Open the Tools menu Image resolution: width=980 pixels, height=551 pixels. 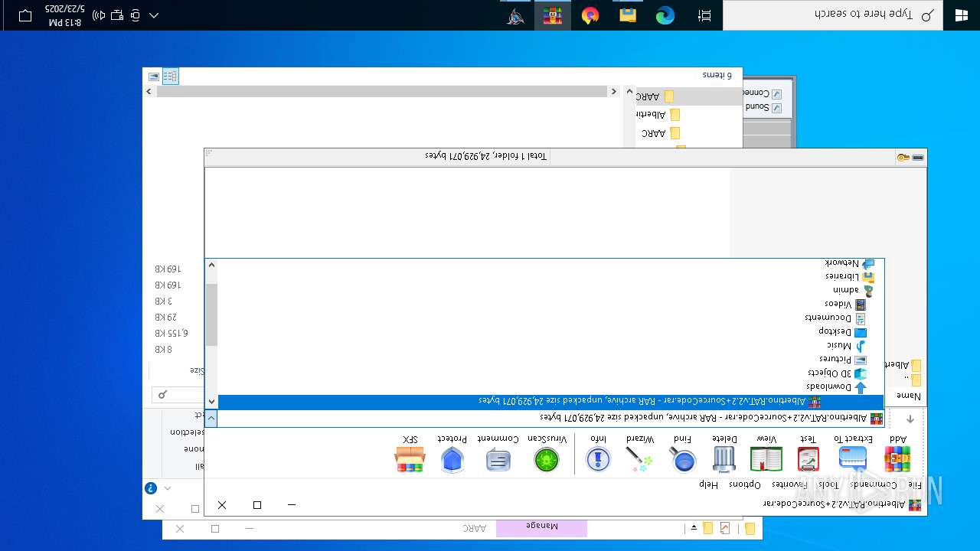click(x=828, y=484)
